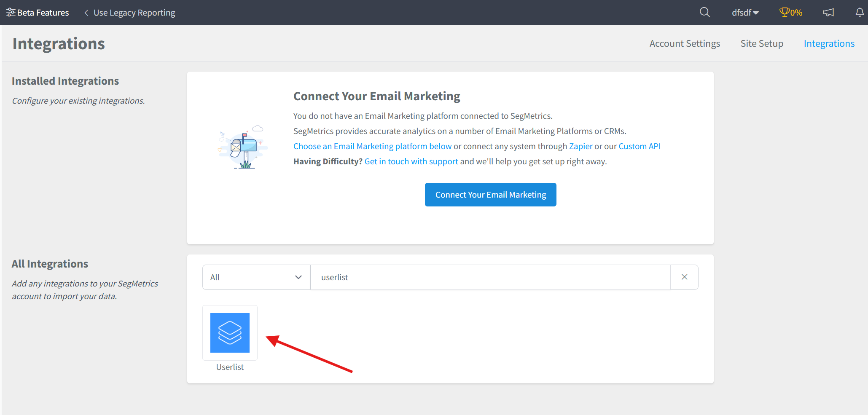Click Choose an Email Marketing platform below link
Viewport: 868px width, 415px height.
pyautogui.click(x=372, y=146)
